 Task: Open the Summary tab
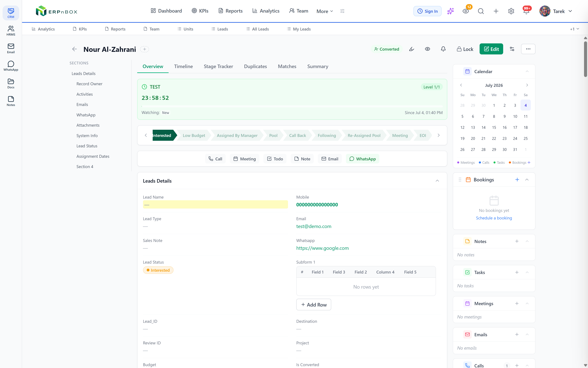pos(318,66)
